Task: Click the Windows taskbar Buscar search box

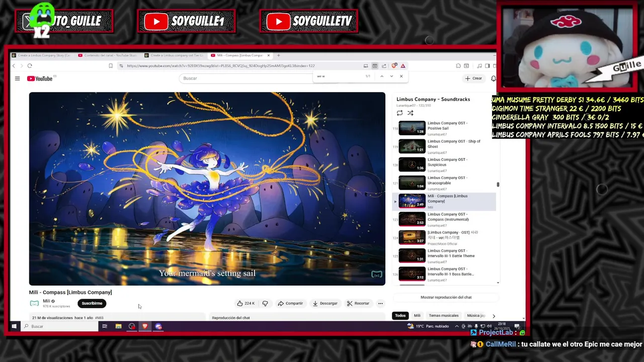Action: 60,326
